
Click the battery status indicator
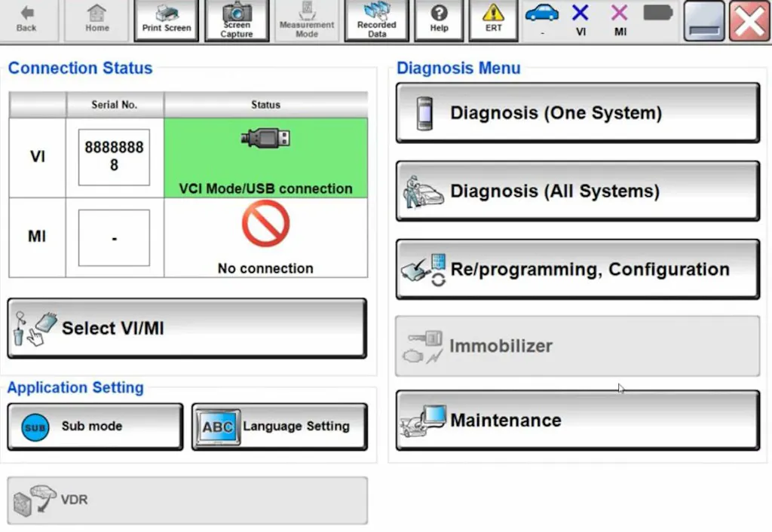658,14
